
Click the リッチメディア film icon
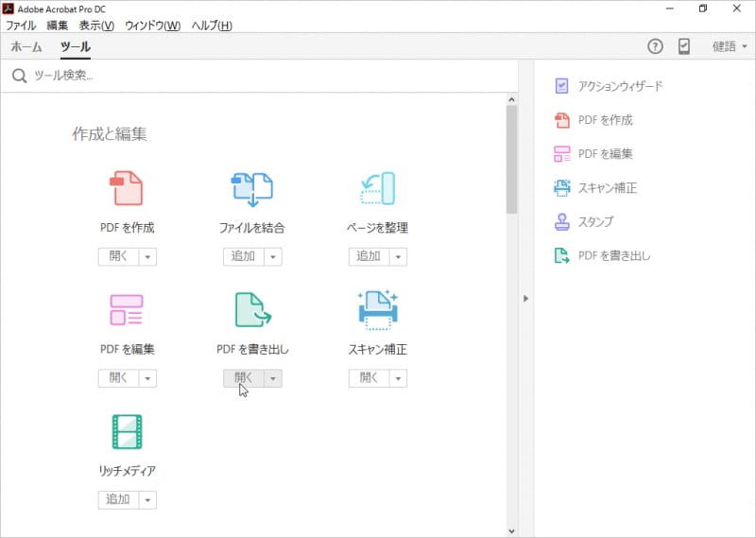[127, 431]
